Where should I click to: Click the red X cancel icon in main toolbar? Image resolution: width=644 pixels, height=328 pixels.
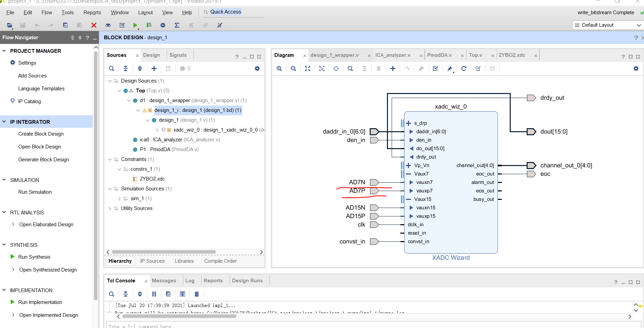[94, 25]
